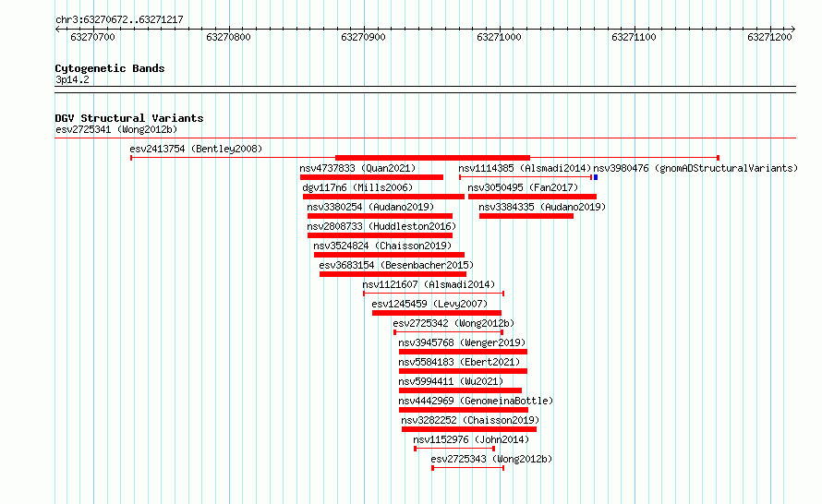This screenshot has width=822, height=504.
Task: Select the 63270900 ruler position label
Action: click(363, 37)
